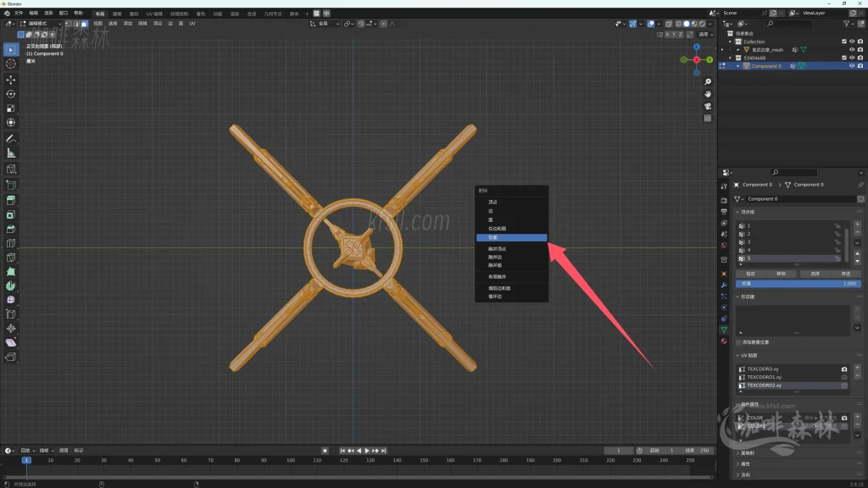Click the 指定 button for vertex group
Screen dimensions: 868x488
coord(751,274)
